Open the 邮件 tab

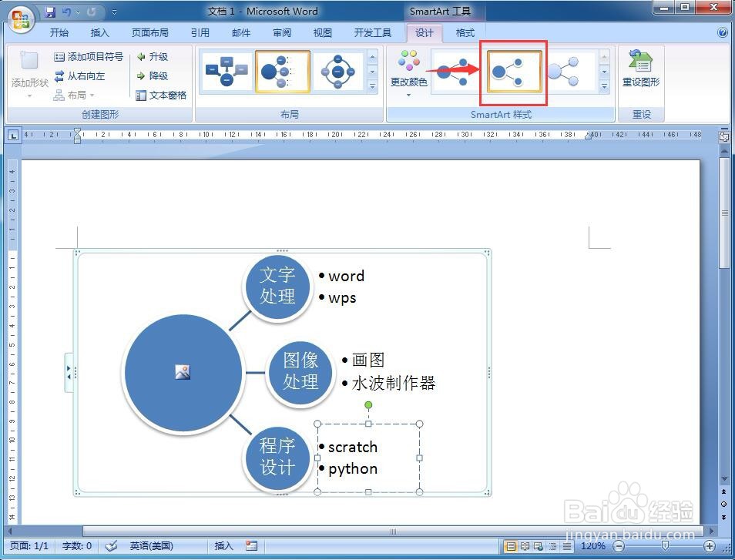[x=241, y=32]
